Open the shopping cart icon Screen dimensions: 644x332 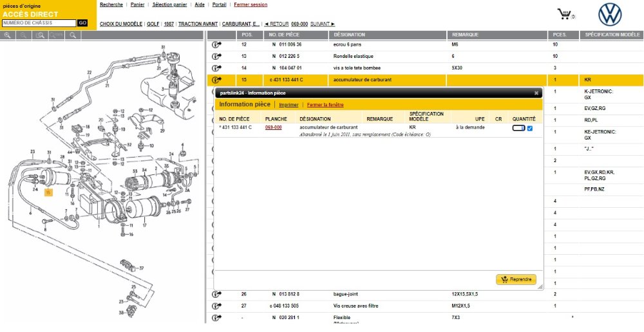click(564, 14)
